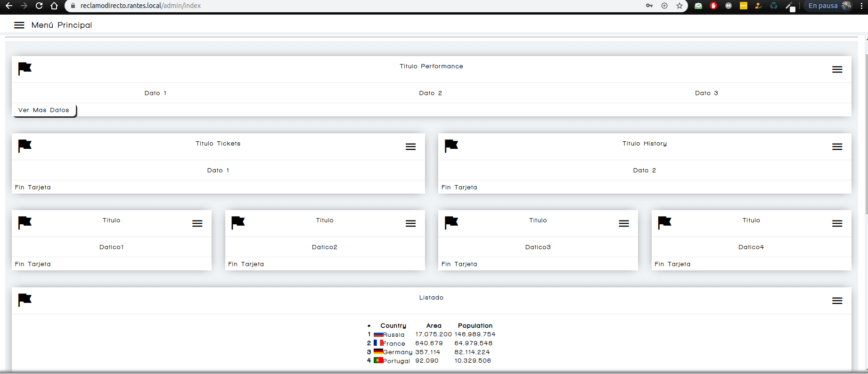Open the Menú Principal hamburger icon
This screenshot has width=868, height=374.
(x=19, y=25)
